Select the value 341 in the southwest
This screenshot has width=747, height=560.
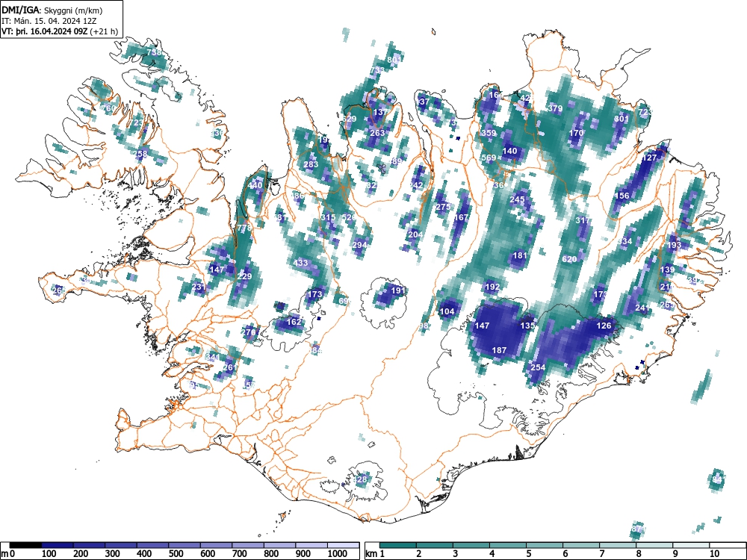pyautogui.click(x=212, y=357)
